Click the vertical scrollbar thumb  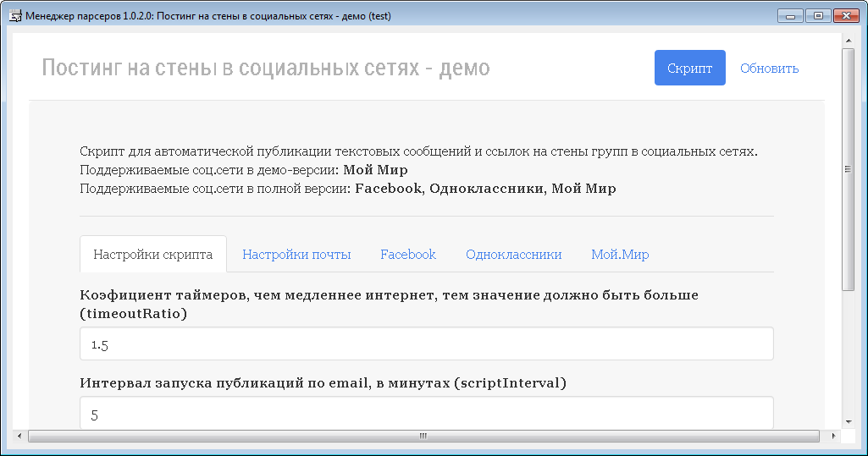coord(848,169)
